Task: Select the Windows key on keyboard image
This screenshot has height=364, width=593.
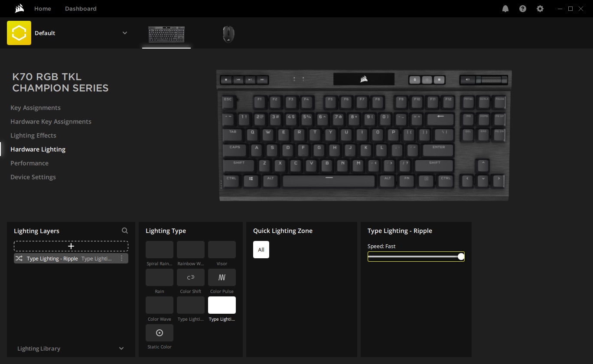Action: pos(251,181)
